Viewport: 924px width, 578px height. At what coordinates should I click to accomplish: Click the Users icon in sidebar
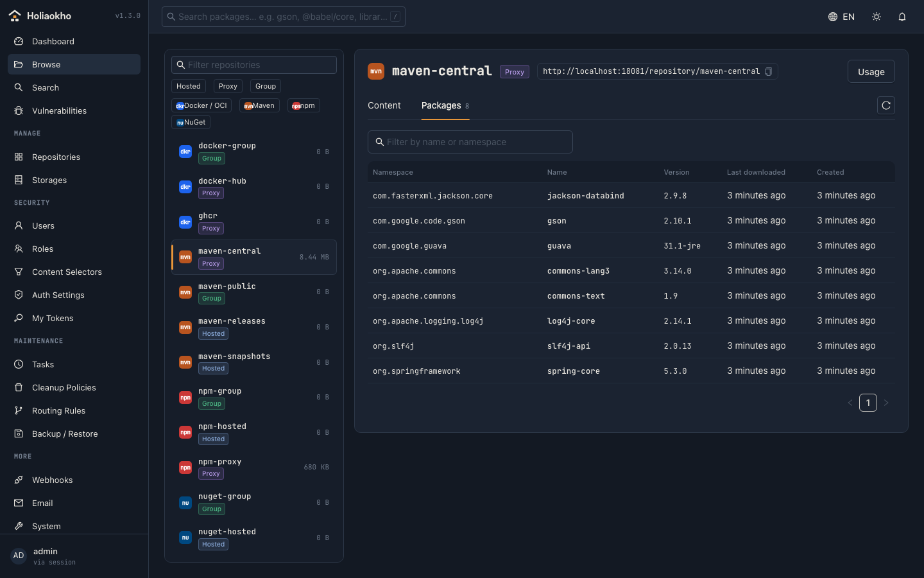pos(19,225)
